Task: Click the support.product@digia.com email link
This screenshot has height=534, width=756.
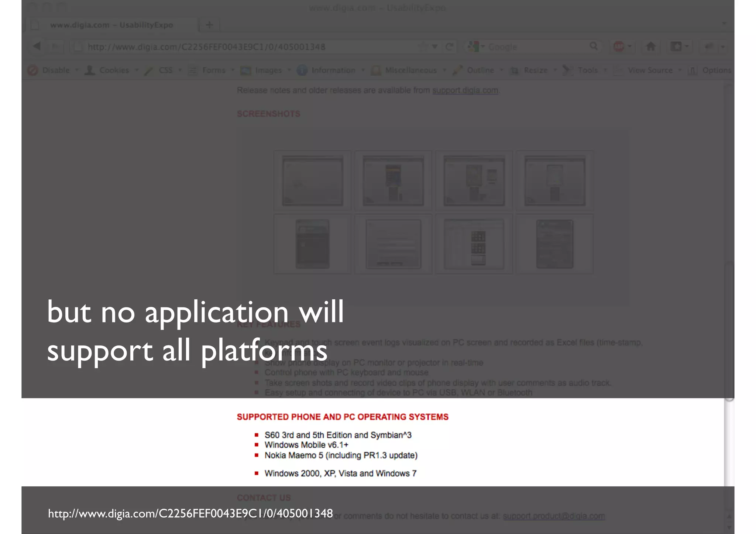Action: pos(554,516)
